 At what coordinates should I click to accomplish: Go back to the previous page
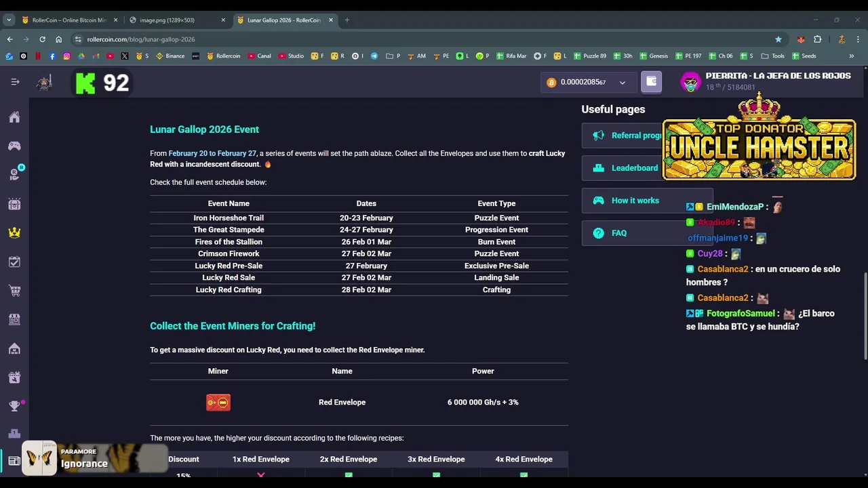click(9, 39)
